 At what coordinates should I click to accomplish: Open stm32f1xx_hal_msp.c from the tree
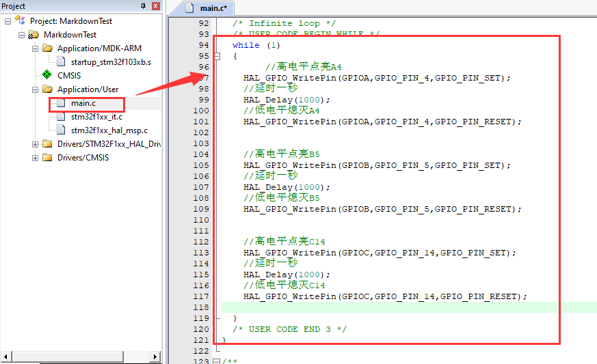109,130
